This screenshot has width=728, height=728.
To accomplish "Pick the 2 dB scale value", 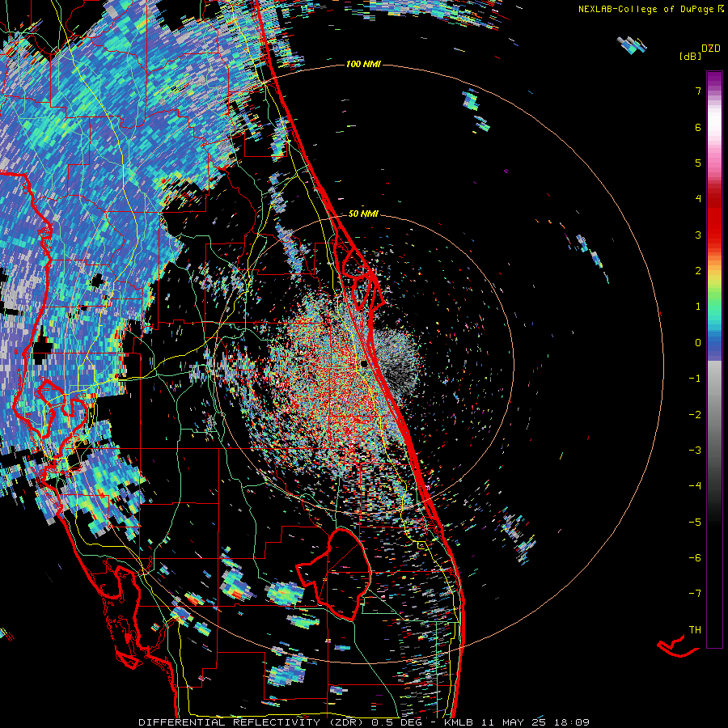I will point(698,271).
